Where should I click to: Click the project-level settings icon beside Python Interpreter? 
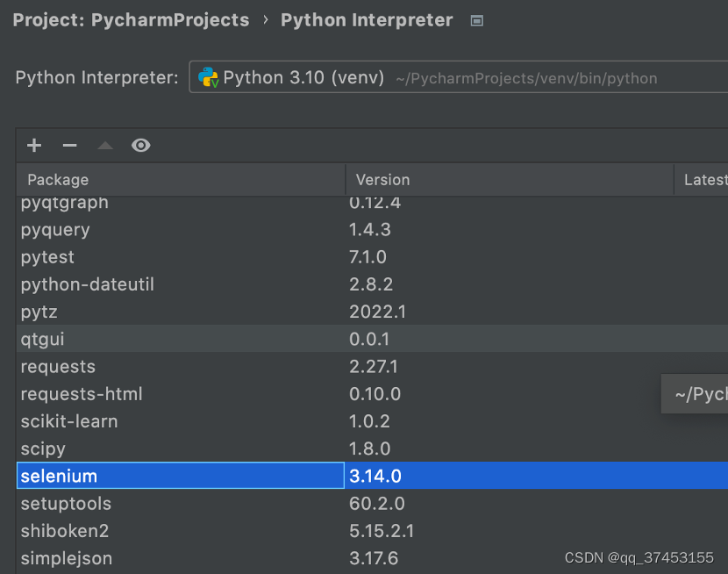tap(477, 20)
